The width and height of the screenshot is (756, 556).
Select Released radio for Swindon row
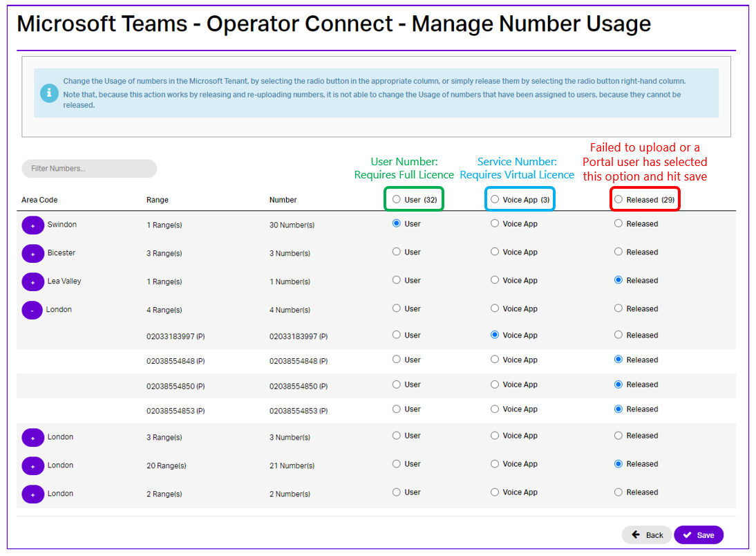click(x=618, y=223)
